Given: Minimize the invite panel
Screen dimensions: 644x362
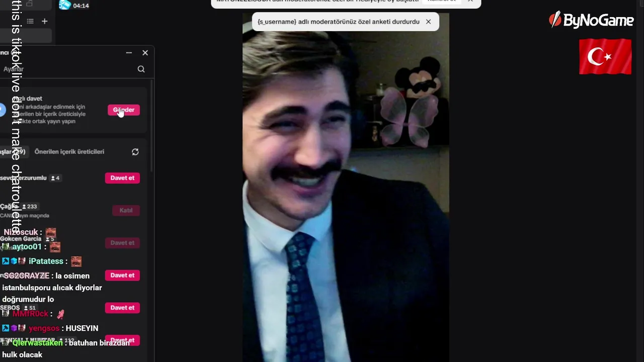Looking at the screenshot, I should coord(129,53).
